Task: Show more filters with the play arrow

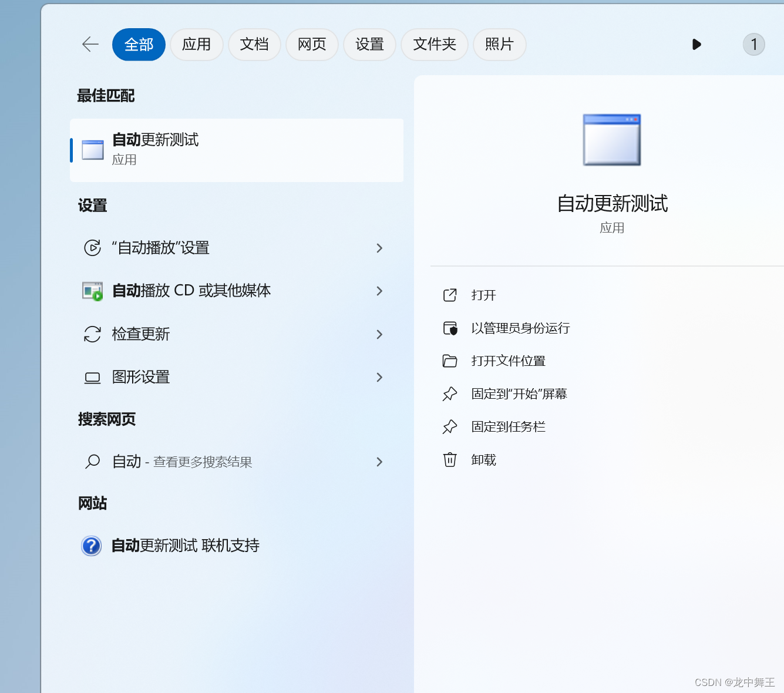Action: [x=696, y=45]
